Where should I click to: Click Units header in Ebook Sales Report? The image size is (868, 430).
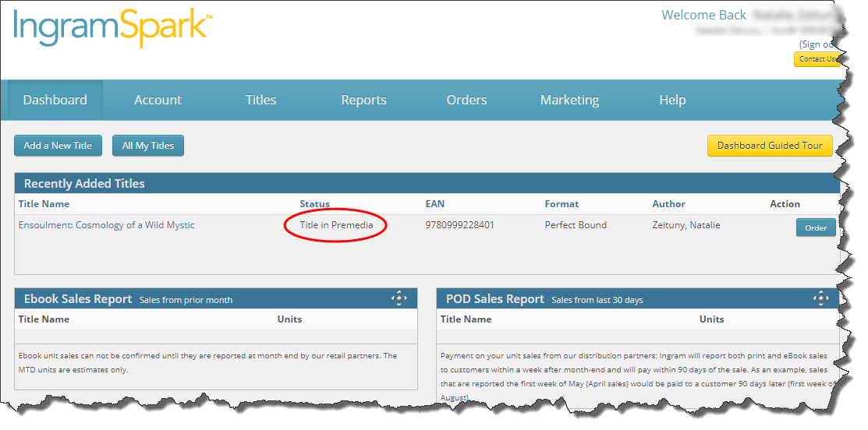point(289,319)
